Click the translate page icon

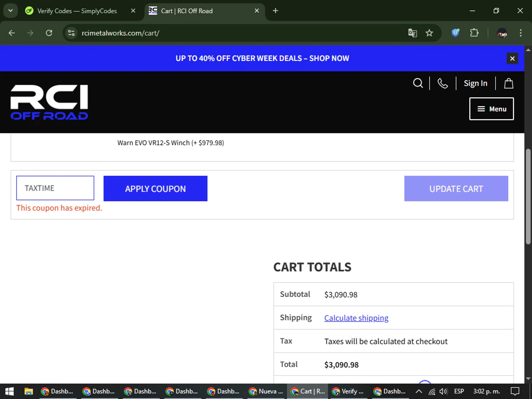[412, 33]
